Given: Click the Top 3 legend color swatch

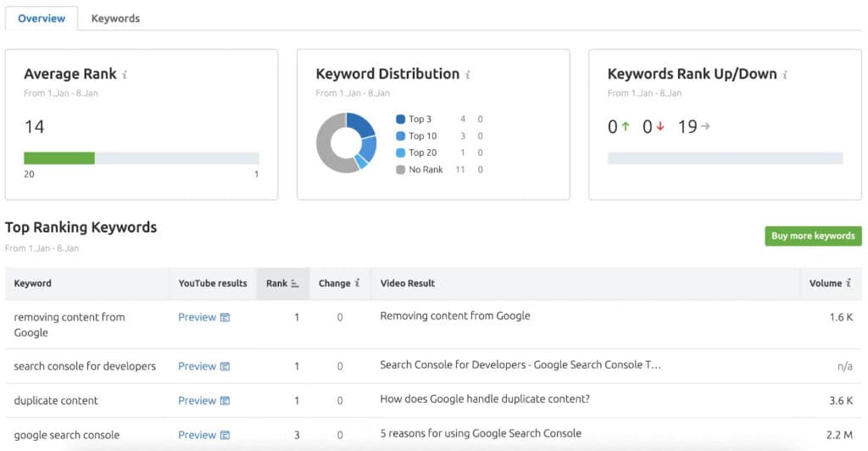Looking at the screenshot, I should [x=400, y=120].
